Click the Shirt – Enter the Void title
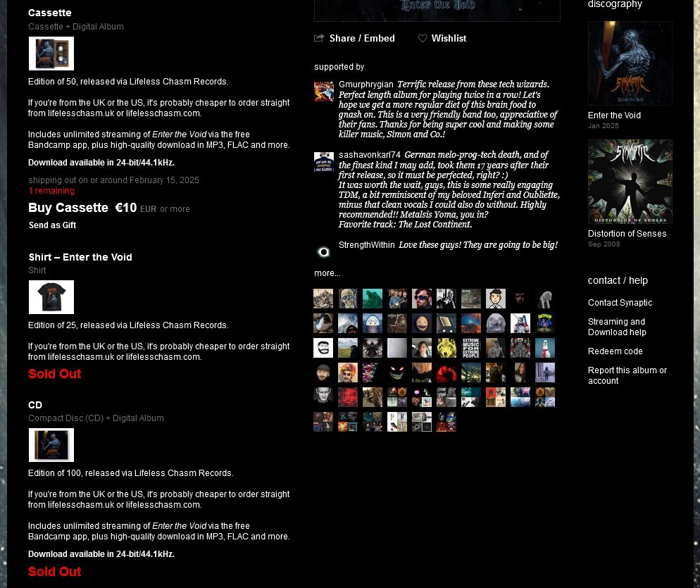 (80, 257)
